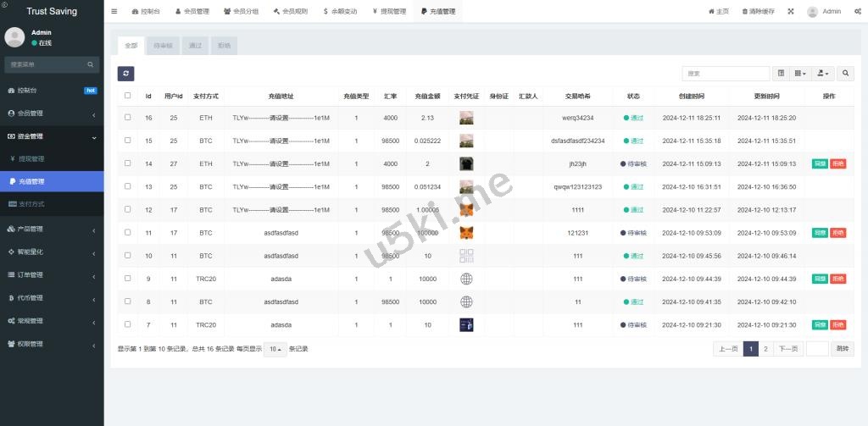
Task: Toggle the table card view icon
Action: [782, 74]
